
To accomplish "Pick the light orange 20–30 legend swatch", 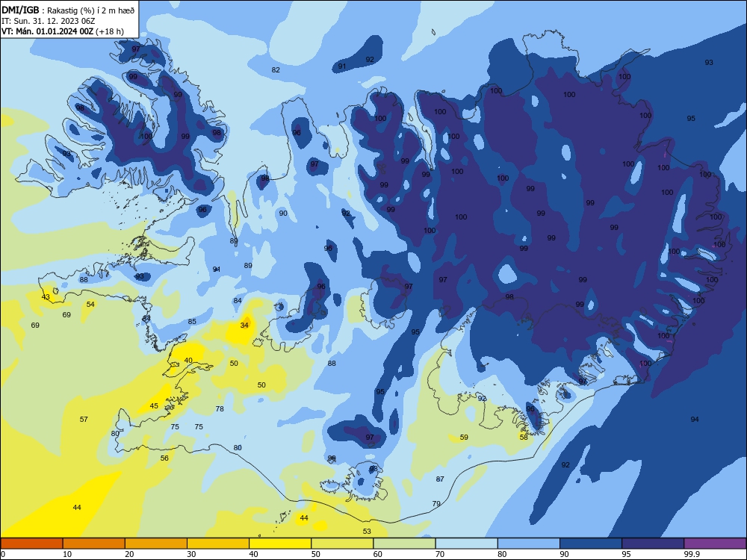I will point(156,544).
